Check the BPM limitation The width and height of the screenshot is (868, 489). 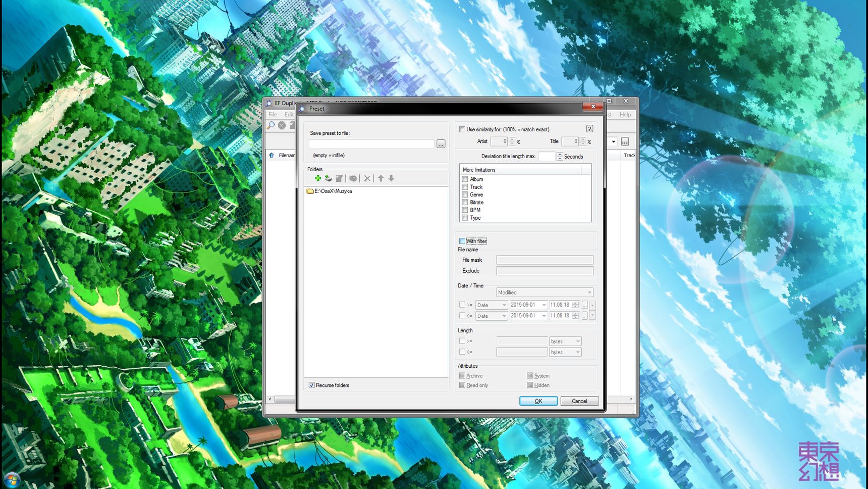tap(465, 210)
